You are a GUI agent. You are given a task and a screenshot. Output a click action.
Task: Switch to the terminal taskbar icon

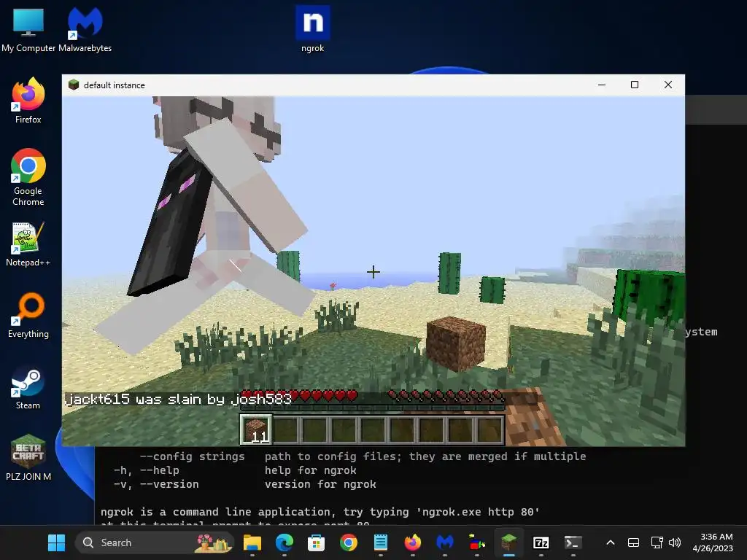click(x=573, y=542)
